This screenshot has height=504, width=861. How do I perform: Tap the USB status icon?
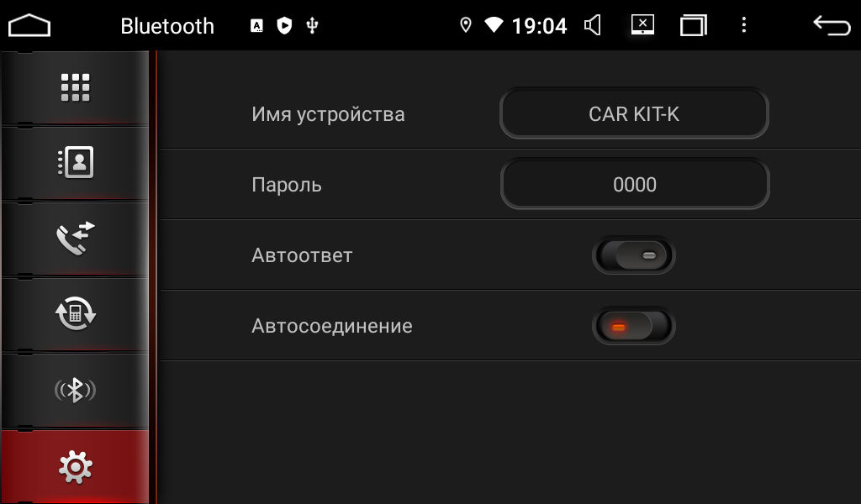(x=313, y=25)
